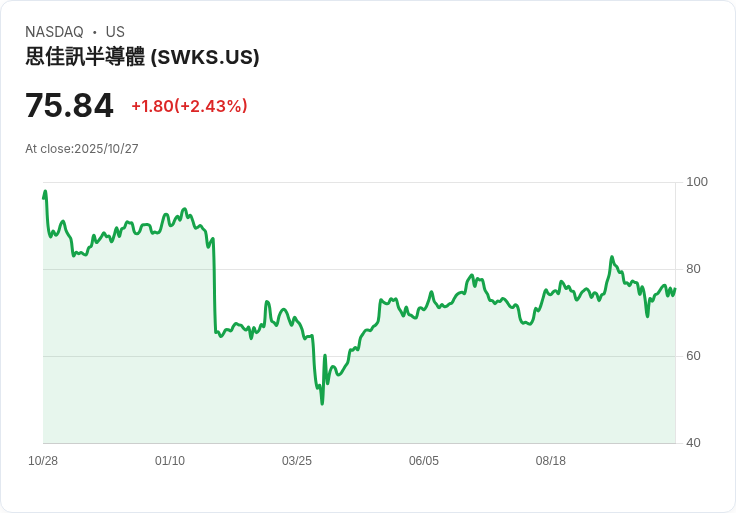Image resolution: width=736 pixels, height=513 pixels.
Task: Select the 06/05 date axis label
Action: (424, 461)
